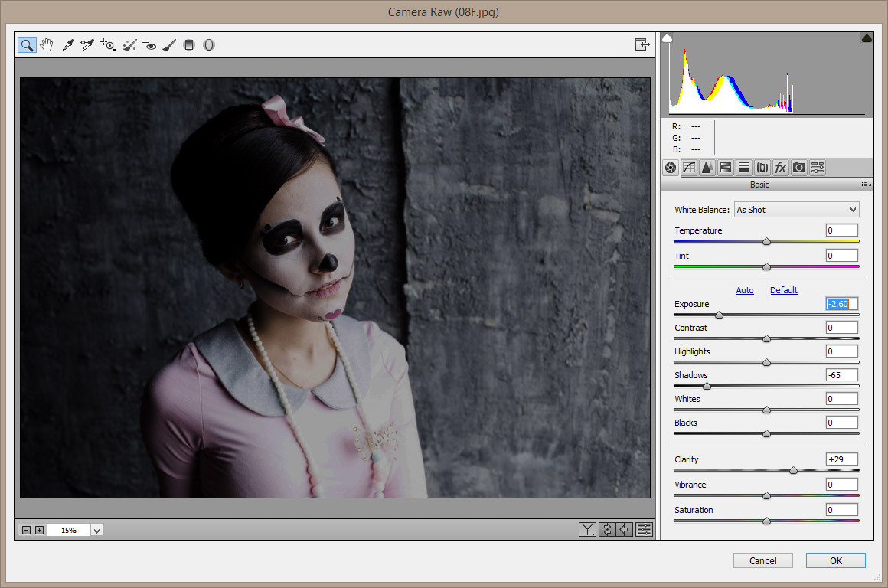Select the Radial Filter tool
888x588 pixels.
[x=208, y=45]
